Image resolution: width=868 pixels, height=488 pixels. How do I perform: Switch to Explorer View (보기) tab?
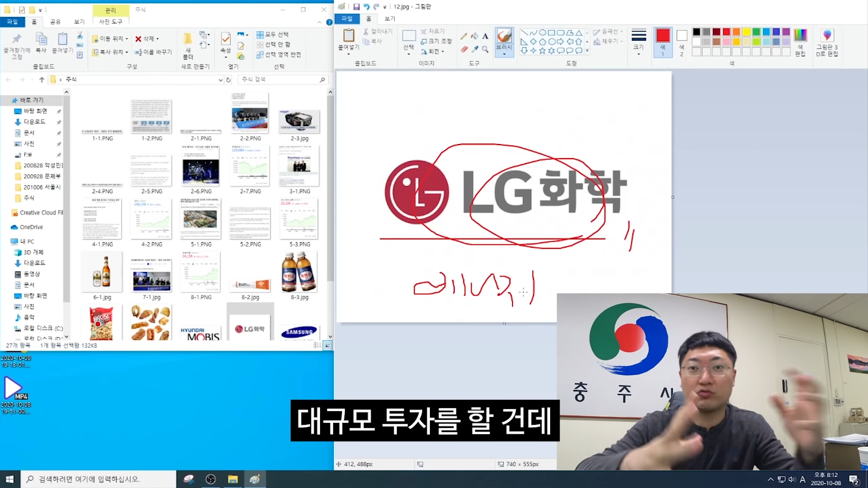(79, 22)
